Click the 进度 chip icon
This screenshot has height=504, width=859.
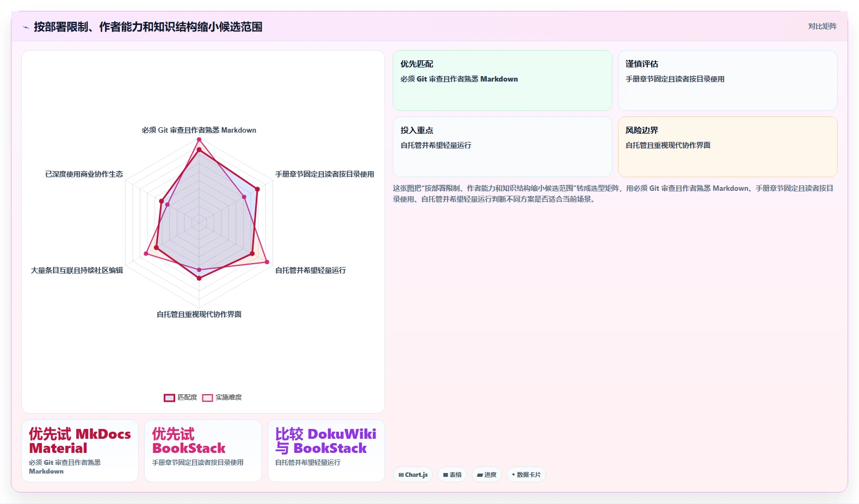(480, 475)
